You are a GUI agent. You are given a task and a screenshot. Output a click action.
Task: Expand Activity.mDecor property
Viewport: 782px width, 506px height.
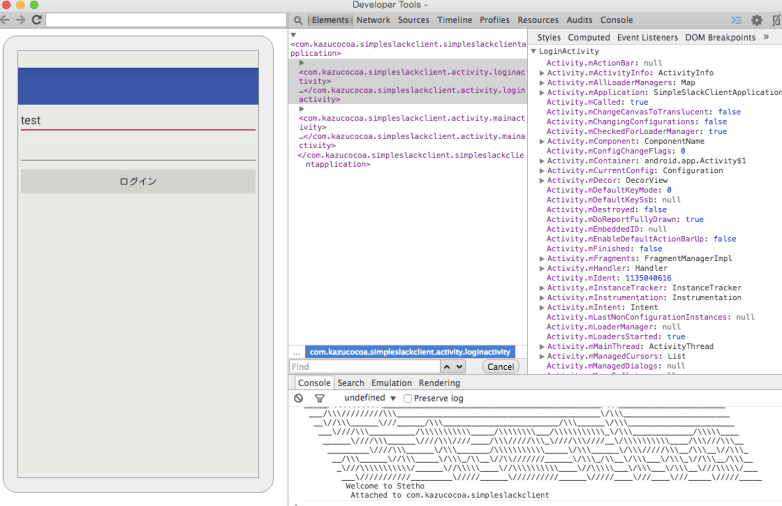pyautogui.click(x=542, y=180)
